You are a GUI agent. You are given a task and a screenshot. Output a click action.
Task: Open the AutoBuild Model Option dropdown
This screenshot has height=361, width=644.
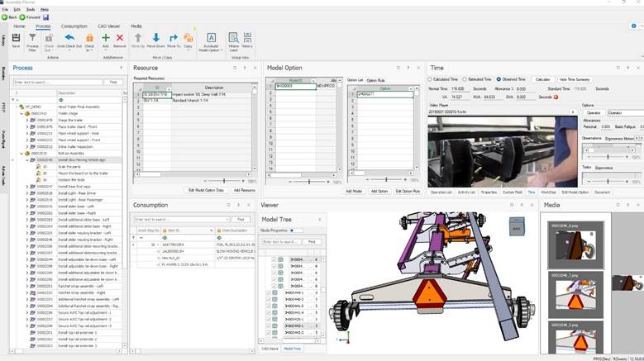212,43
